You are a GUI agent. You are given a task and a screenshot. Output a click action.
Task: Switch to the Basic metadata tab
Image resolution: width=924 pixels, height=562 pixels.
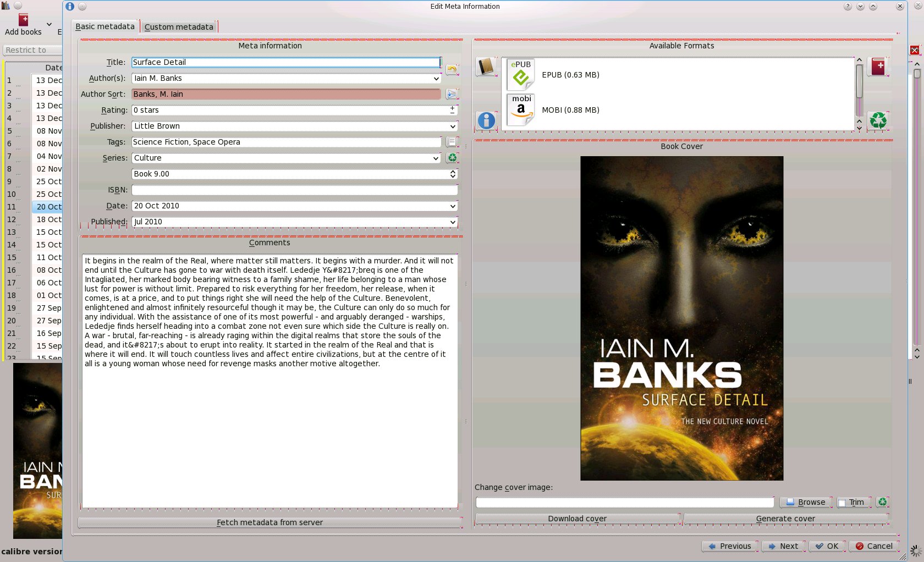pos(105,26)
